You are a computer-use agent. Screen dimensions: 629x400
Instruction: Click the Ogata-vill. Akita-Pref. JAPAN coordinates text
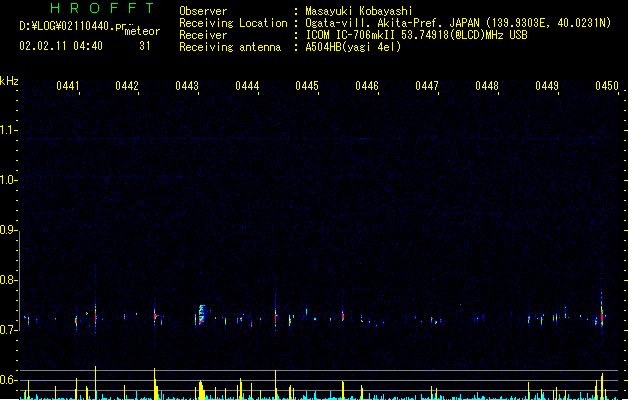tap(458, 23)
